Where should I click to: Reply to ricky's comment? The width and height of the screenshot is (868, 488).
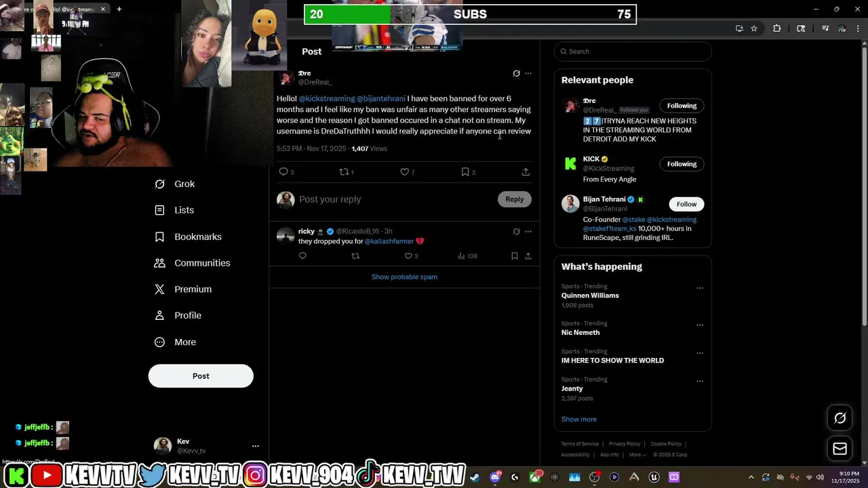[302, 256]
